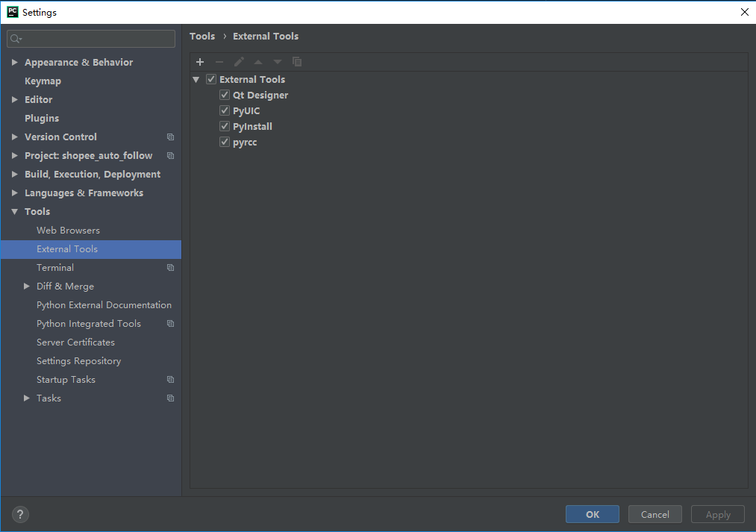Toggle the External Tools group checkbox
Image resolution: width=756 pixels, height=532 pixels.
click(x=211, y=79)
